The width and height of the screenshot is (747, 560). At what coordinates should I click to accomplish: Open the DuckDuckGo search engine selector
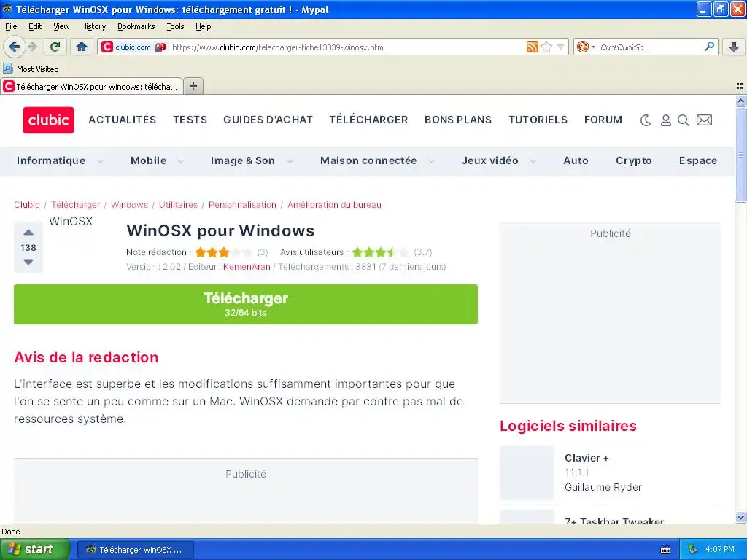click(586, 47)
